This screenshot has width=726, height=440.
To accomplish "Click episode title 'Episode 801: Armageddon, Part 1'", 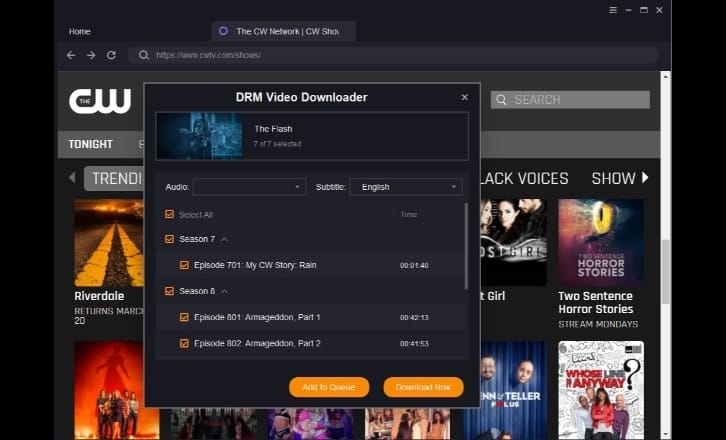I will point(257,317).
